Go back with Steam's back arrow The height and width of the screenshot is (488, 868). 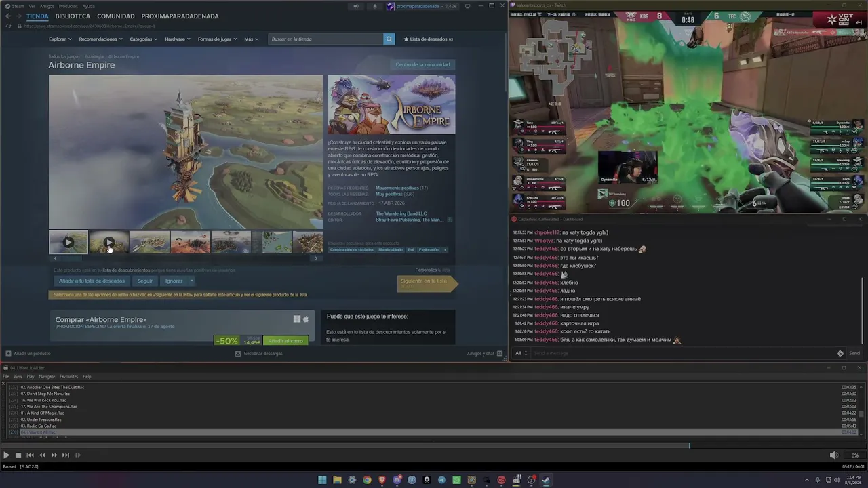coord(8,16)
